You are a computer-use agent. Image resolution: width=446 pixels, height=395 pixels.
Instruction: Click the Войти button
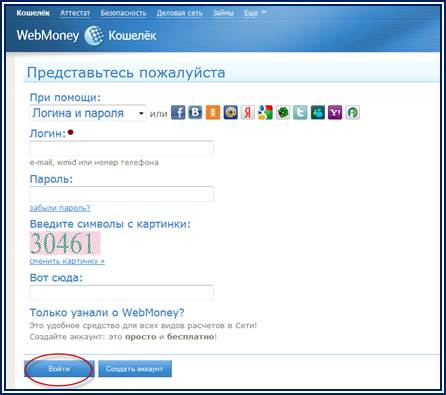59,369
